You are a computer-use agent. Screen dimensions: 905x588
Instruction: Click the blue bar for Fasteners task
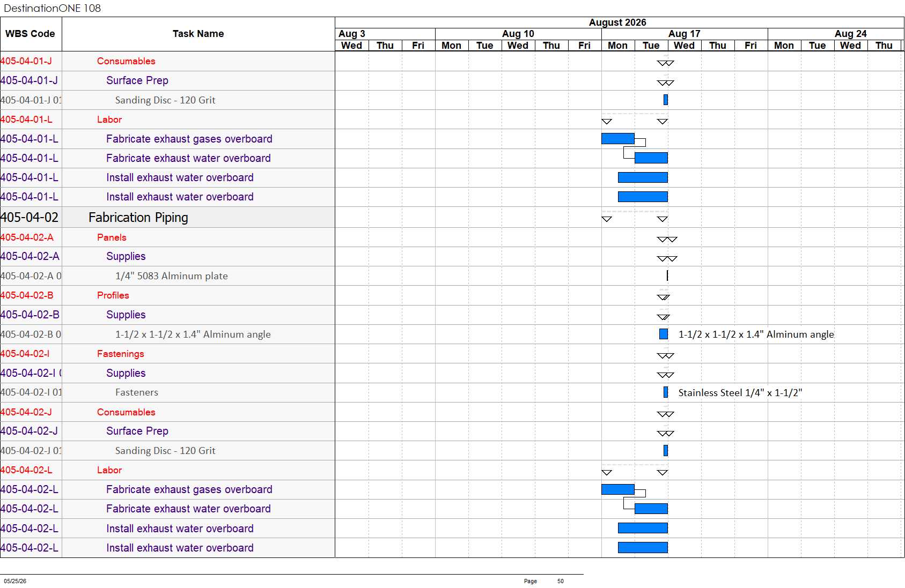coord(666,392)
